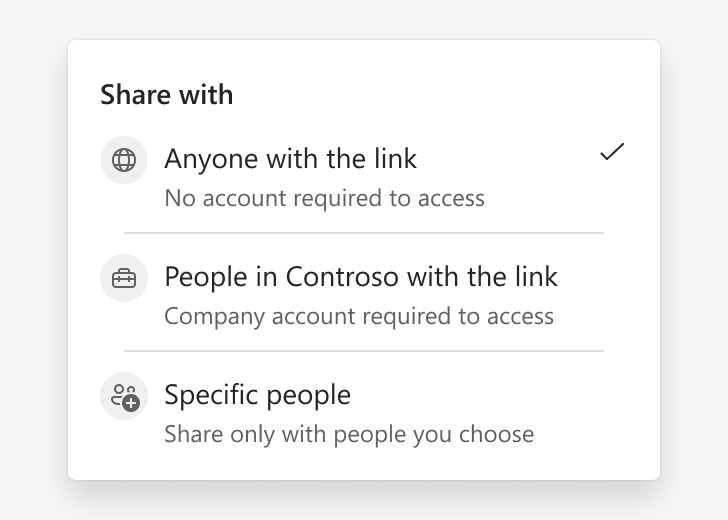Click the word Contoso in the second option
This screenshot has width=728, height=520.
pos(342,277)
